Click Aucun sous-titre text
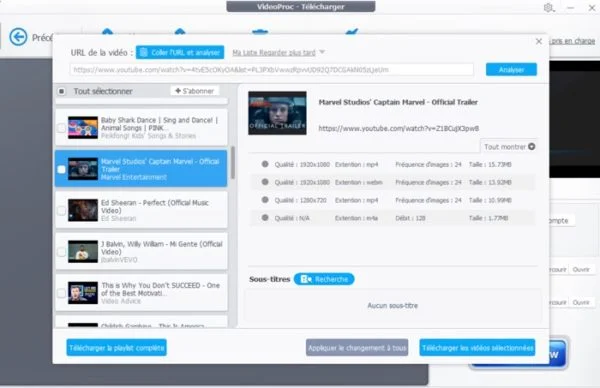This screenshot has width=600, height=388. point(393,305)
